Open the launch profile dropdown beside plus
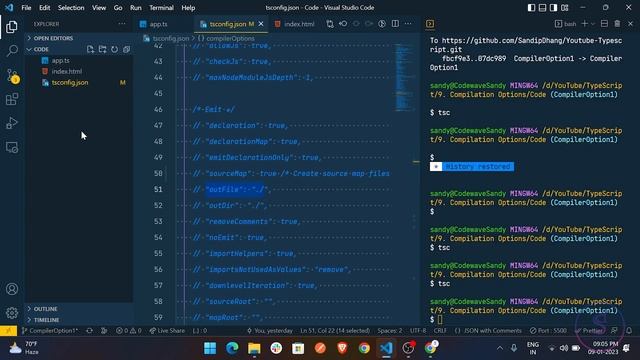Screen dimensions: 640x360 coord(593,24)
